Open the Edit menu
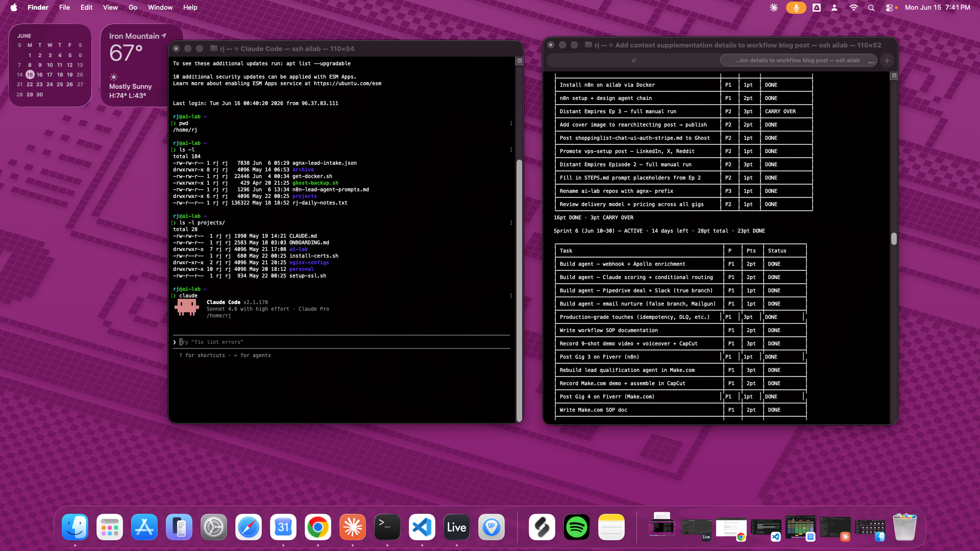Image resolution: width=980 pixels, height=551 pixels. 86,8
